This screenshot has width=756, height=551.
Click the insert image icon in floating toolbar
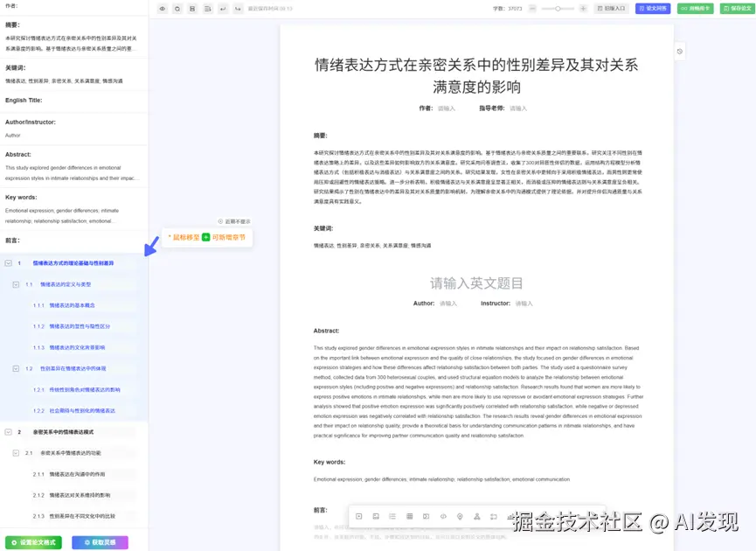tap(376, 516)
